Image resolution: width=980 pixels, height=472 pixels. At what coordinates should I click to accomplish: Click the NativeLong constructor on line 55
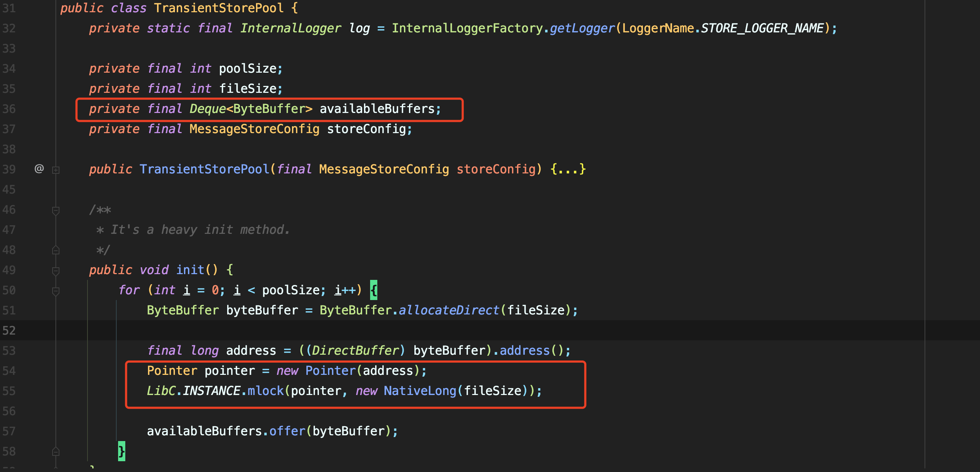pyautogui.click(x=420, y=391)
